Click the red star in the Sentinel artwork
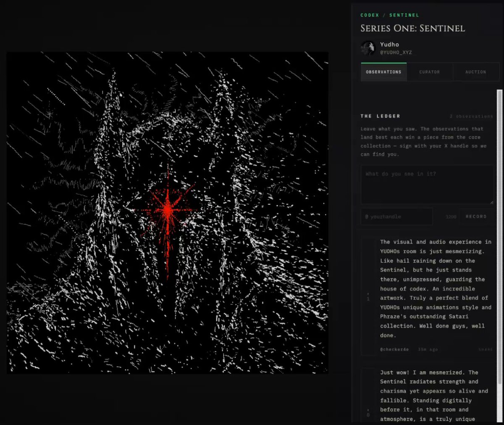This screenshot has width=504, height=425. (x=168, y=210)
